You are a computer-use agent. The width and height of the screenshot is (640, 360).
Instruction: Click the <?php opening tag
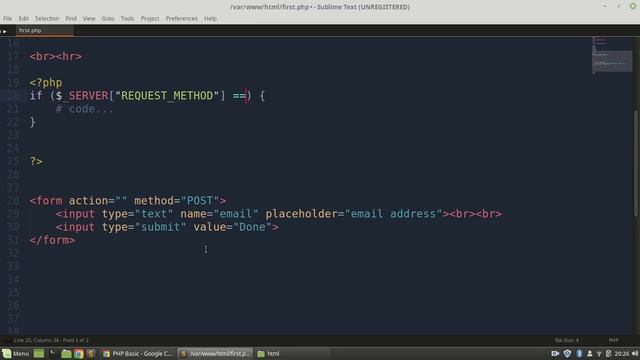[x=46, y=82]
